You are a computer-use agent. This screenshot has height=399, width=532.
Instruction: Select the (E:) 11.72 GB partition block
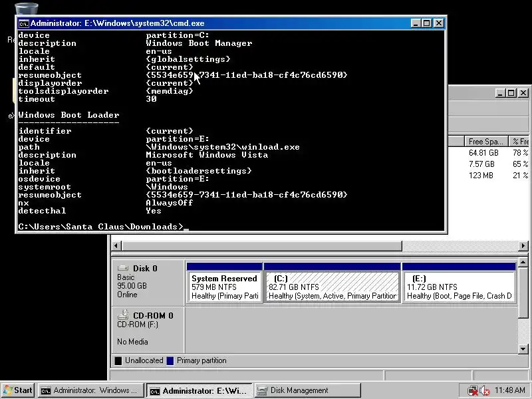[459, 283]
